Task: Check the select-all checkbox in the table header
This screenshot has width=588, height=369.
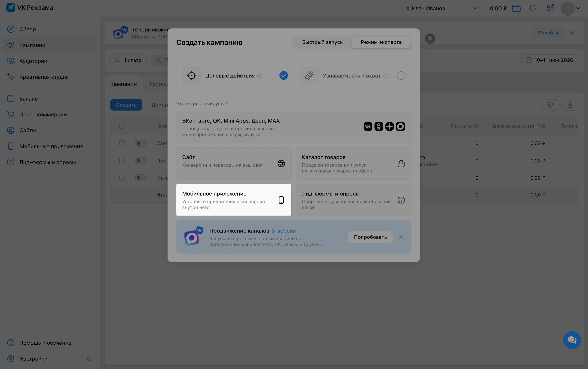Action: coord(122,126)
